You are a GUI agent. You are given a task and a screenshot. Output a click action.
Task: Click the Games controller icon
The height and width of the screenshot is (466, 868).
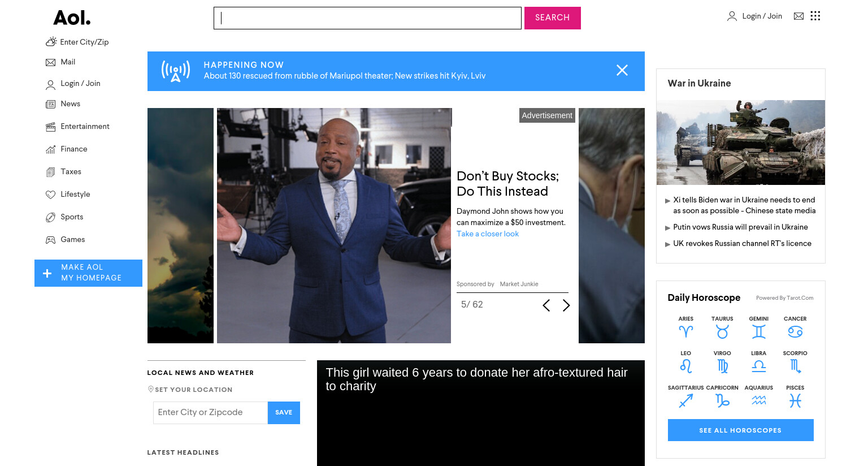pos(50,240)
